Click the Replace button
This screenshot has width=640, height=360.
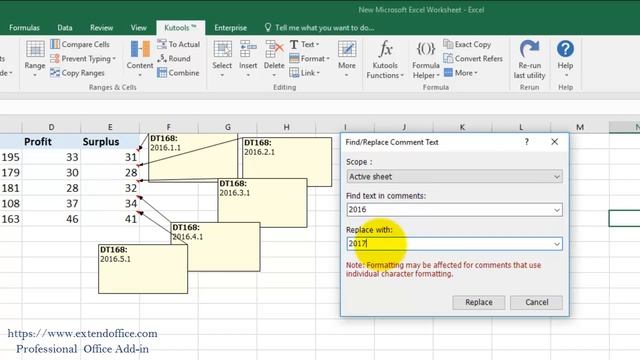[x=478, y=302]
